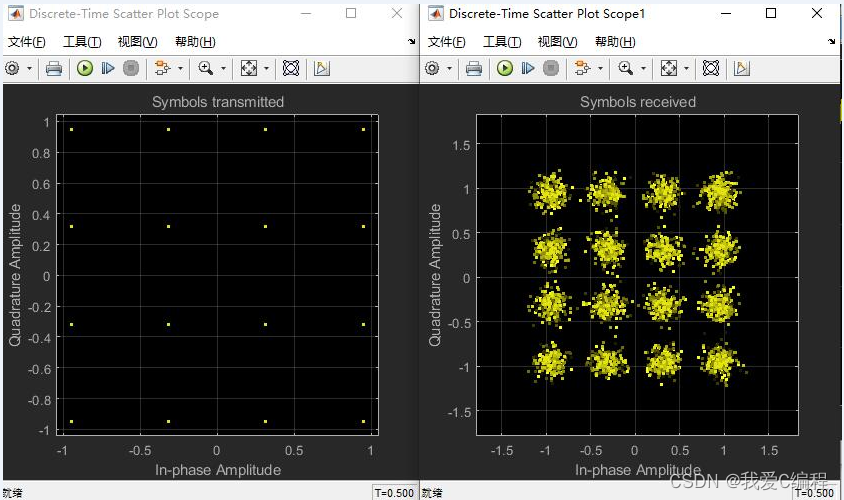Click the received symbols constellation plot area
844x500 pixels.
tap(637, 275)
